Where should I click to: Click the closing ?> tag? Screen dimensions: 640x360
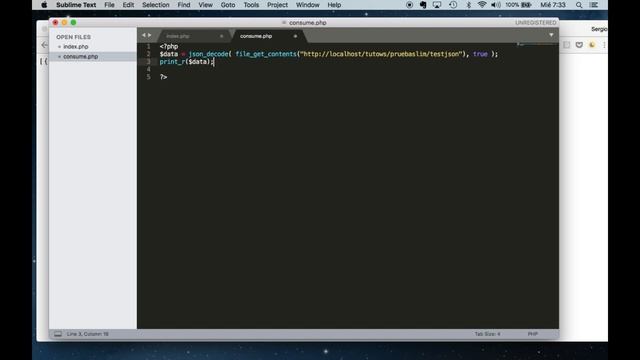tap(163, 77)
